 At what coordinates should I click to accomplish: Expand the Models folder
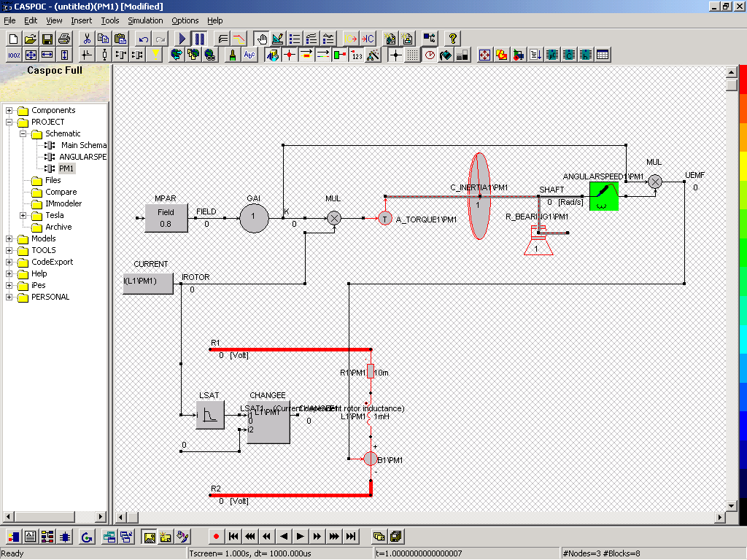tap(9, 238)
